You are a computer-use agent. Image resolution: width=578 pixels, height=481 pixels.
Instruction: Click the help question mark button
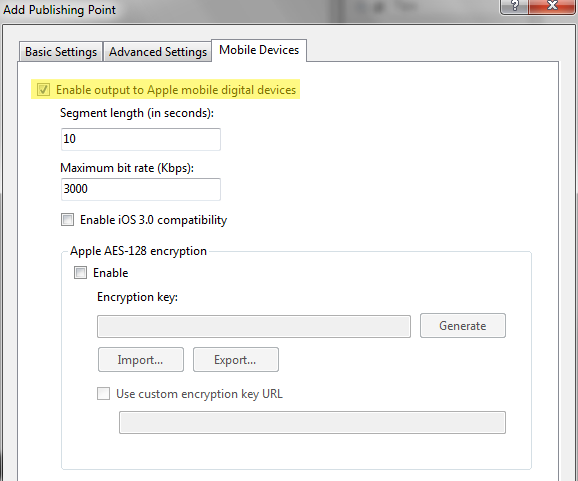pos(515,6)
